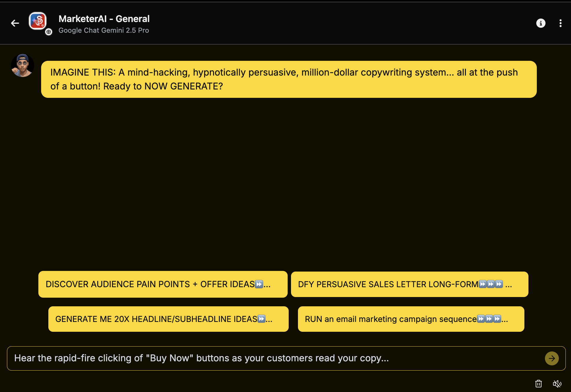The height and width of the screenshot is (392, 571).
Task: Click the fast-forward emoji in the headline ideas prompt
Action: pyautogui.click(x=261, y=319)
